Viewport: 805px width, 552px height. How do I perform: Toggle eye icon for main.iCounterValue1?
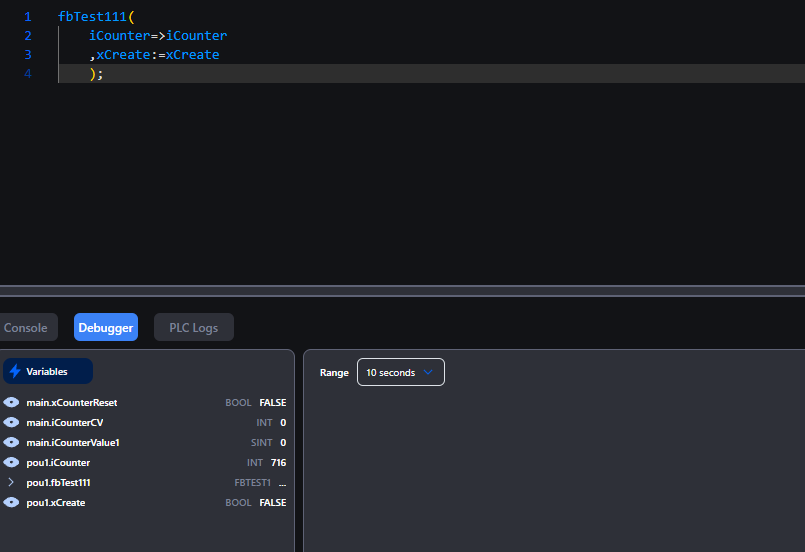(x=12, y=442)
